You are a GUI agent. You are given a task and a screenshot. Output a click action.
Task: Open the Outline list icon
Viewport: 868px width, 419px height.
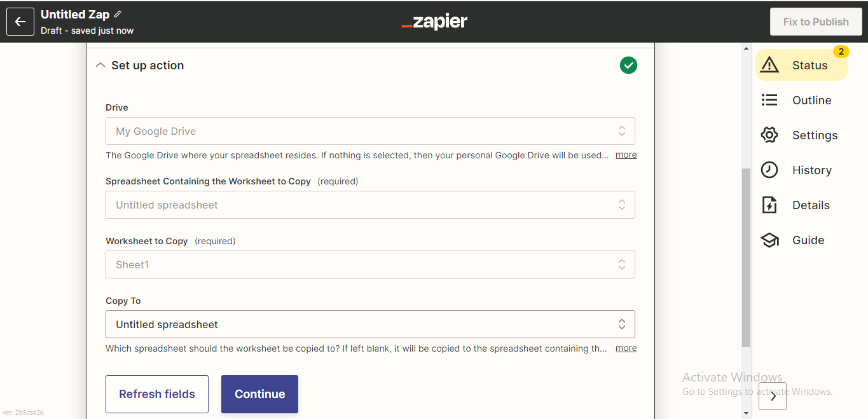tap(769, 100)
